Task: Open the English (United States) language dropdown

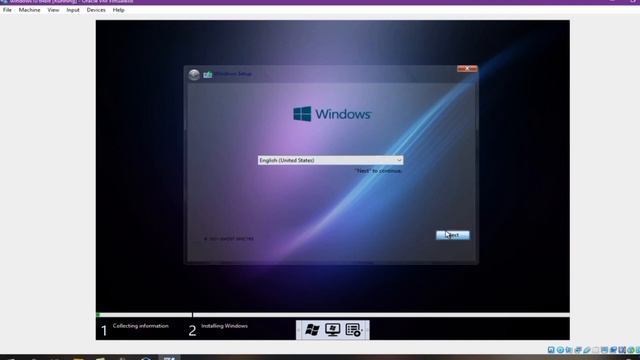Action: (x=330, y=160)
